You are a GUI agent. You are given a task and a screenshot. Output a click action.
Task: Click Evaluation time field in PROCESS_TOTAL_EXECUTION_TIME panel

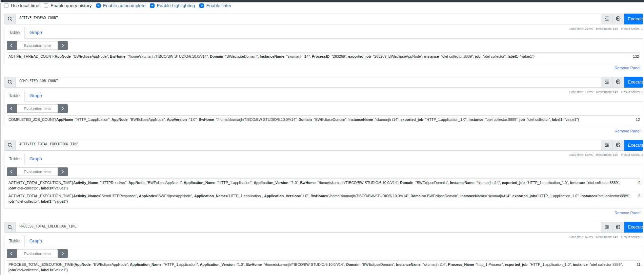coord(37,254)
